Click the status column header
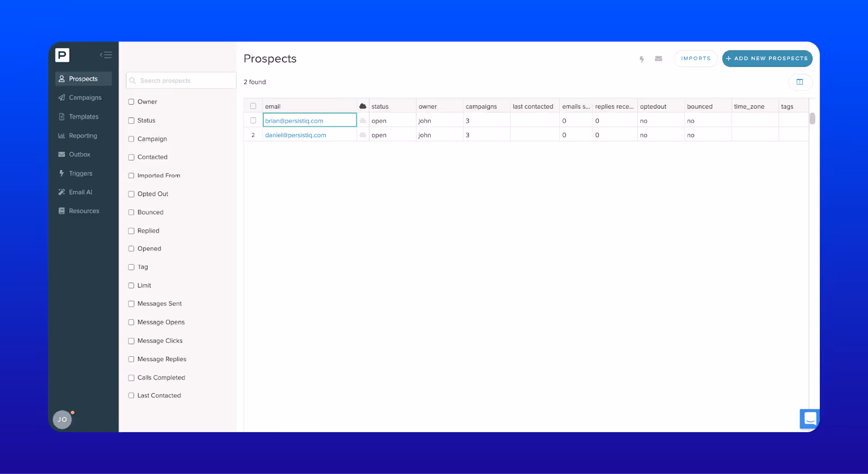This screenshot has height=474, width=868. (x=393, y=106)
